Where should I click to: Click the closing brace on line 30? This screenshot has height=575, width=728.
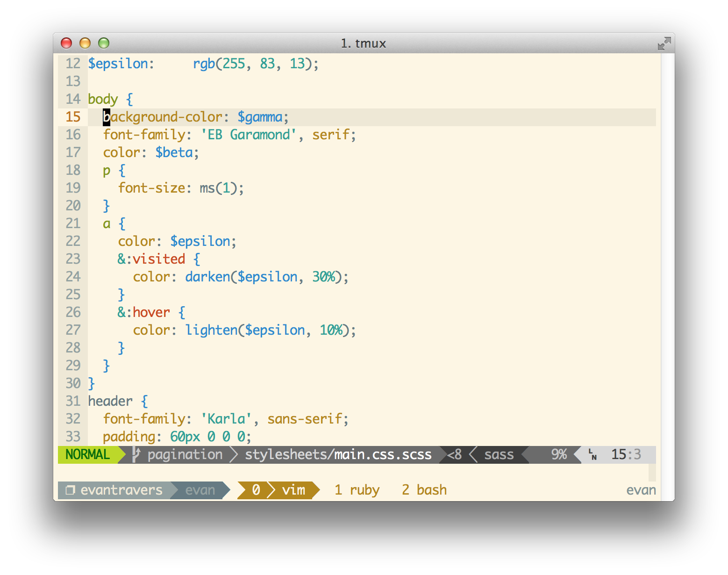click(92, 383)
